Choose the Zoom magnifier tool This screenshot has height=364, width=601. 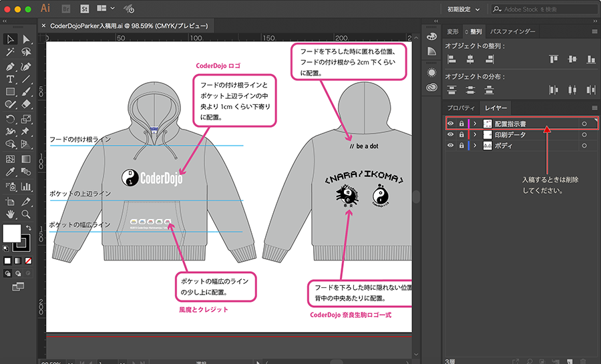(x=27, y=214)
